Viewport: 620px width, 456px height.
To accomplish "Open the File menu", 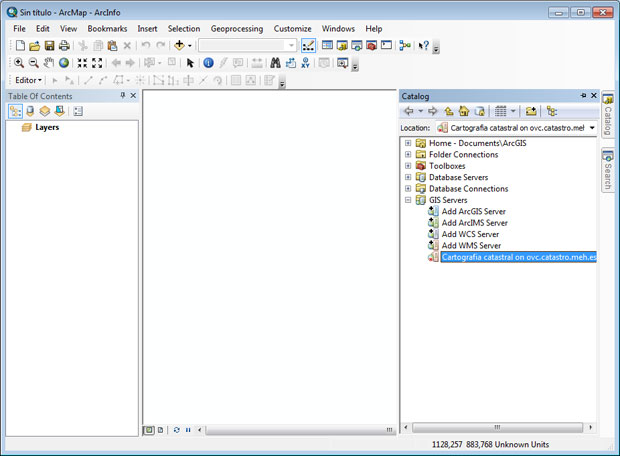I will tap(19, 29).
